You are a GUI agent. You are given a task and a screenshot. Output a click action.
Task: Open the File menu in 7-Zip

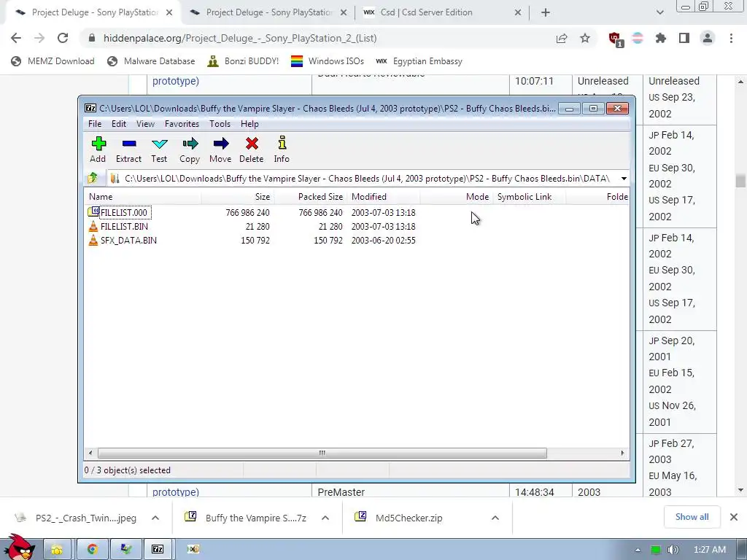pos(95,124)
